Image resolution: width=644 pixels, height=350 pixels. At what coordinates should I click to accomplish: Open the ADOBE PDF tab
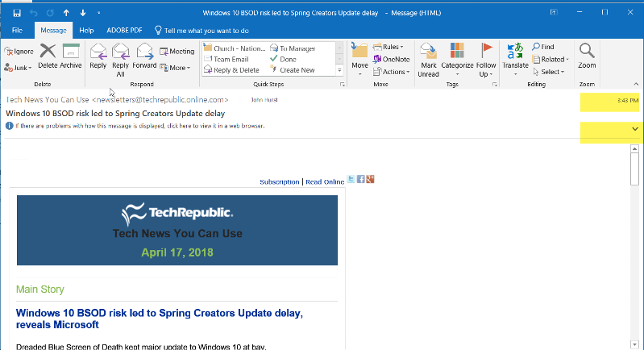click(124, 31)
